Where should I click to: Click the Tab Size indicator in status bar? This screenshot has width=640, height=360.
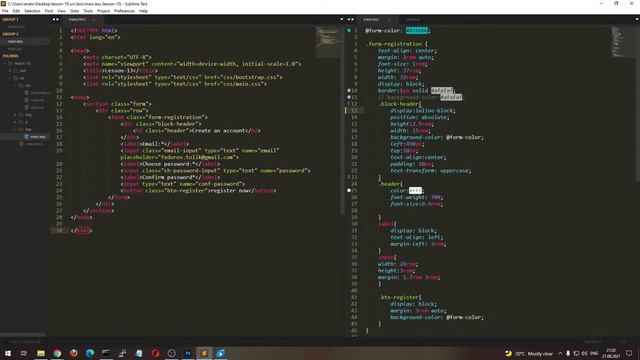click(x=593, y=342)
